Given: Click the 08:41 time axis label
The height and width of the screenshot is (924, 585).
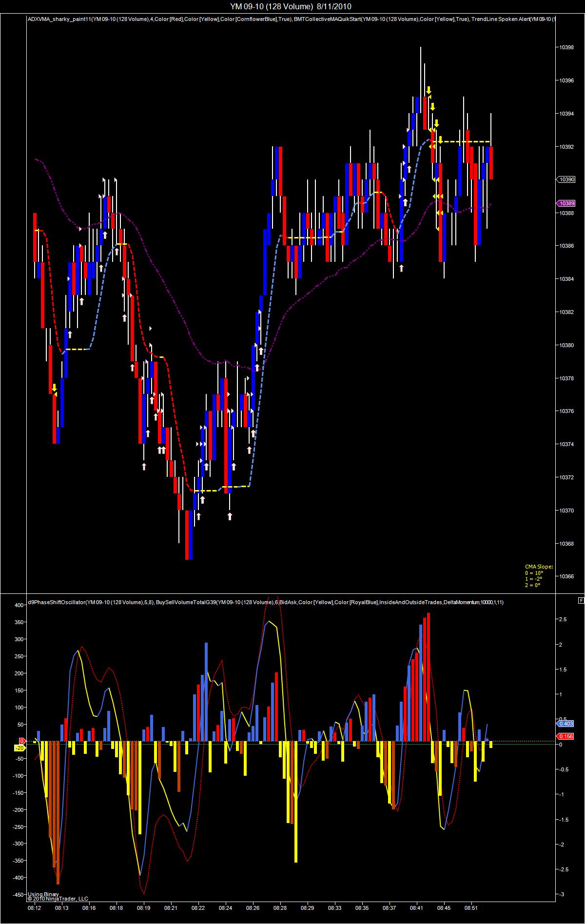Looking at the screenshot, I should (416, 908).
